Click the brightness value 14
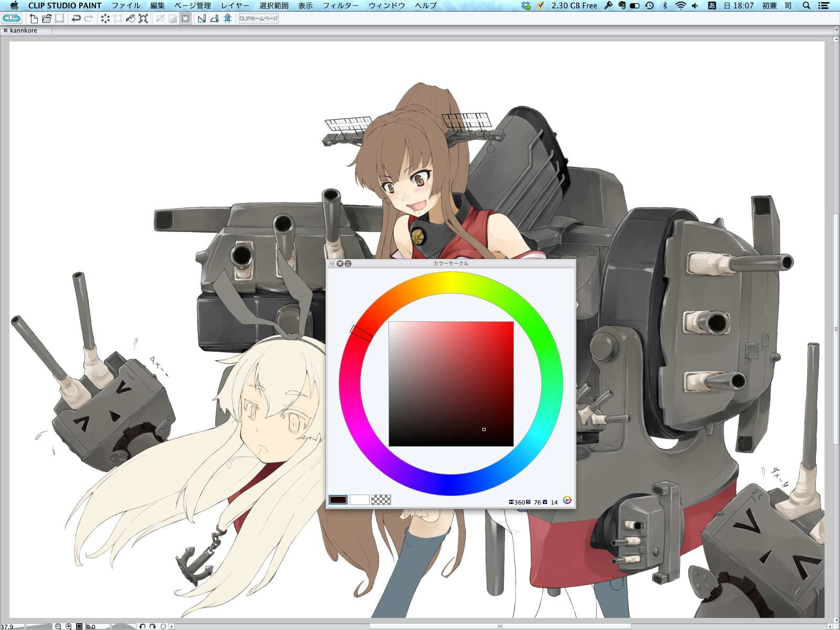Viewport: 840px width, 630px height. pos(554,502)
